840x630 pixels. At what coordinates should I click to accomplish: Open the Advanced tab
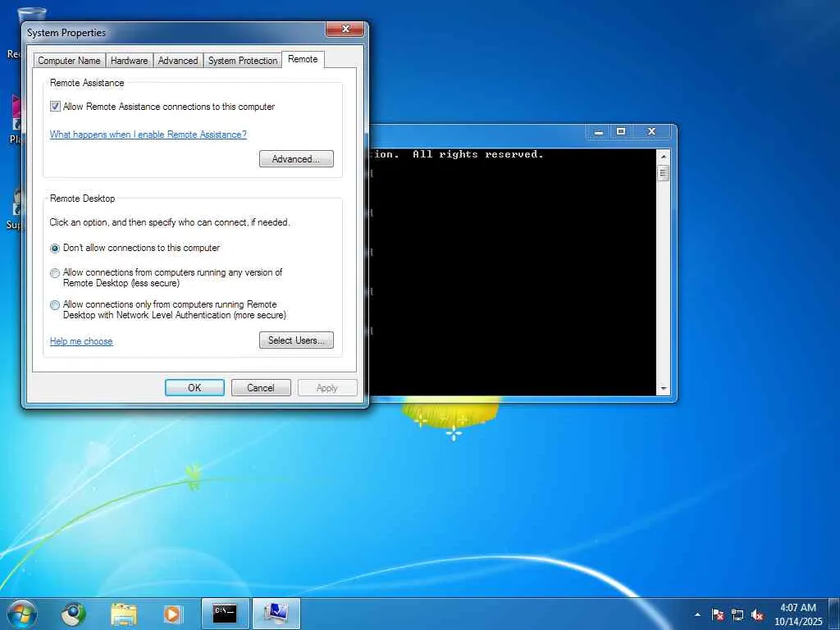point(178,61)
